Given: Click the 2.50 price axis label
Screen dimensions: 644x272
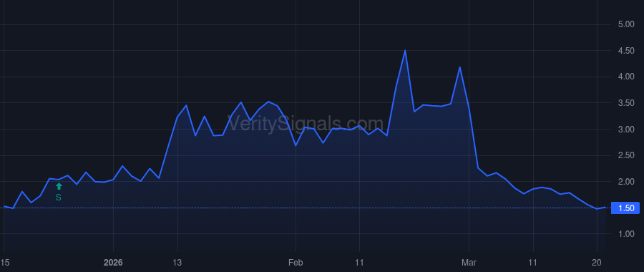Looking at the screenshot, I should pyautogui.click(x=626, y=155).
